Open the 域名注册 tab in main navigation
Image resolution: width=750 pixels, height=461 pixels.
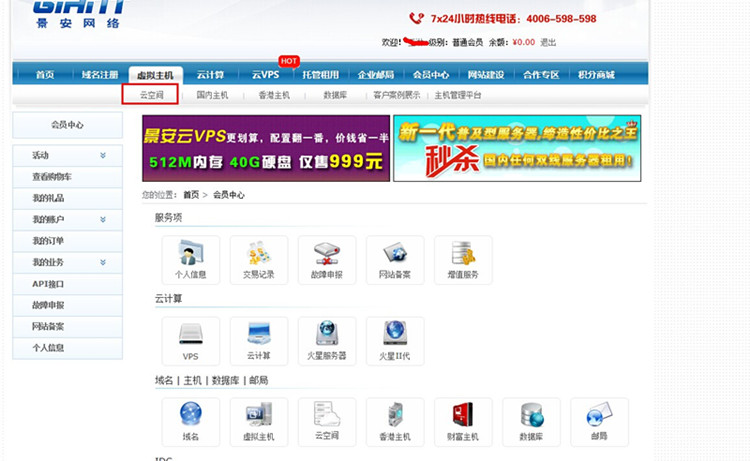[100, 75]
